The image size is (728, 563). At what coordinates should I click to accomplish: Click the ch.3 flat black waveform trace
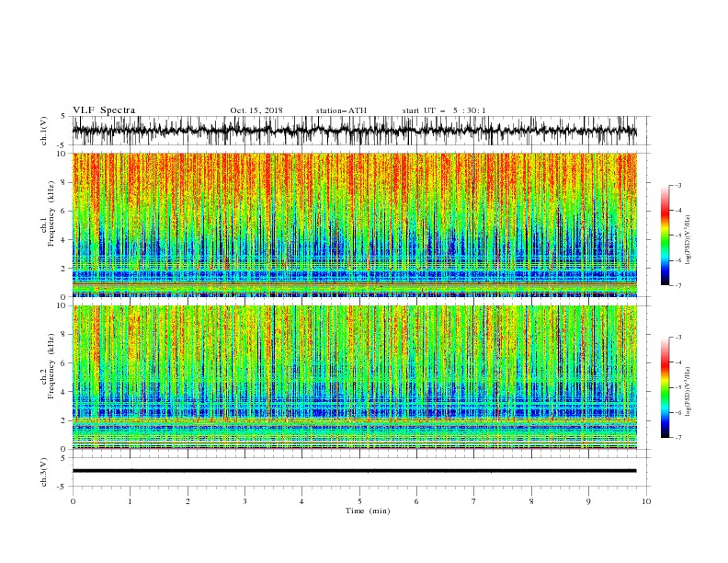354,471
